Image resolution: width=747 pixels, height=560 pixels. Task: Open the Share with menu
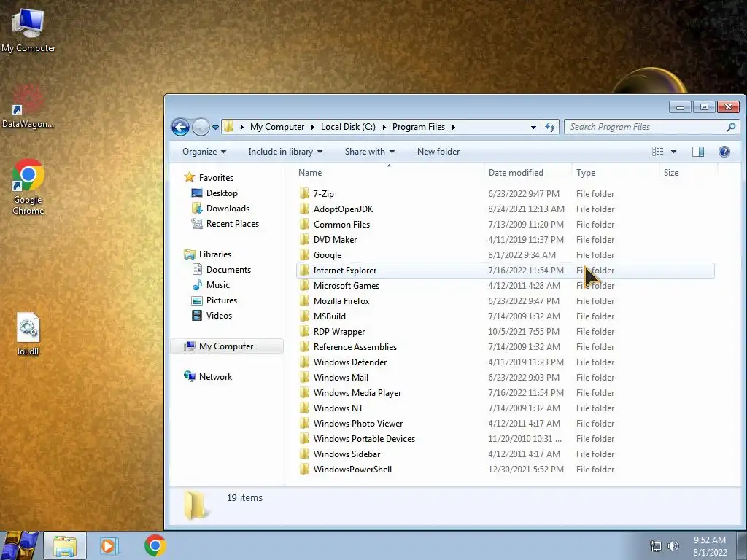(370, 152)
